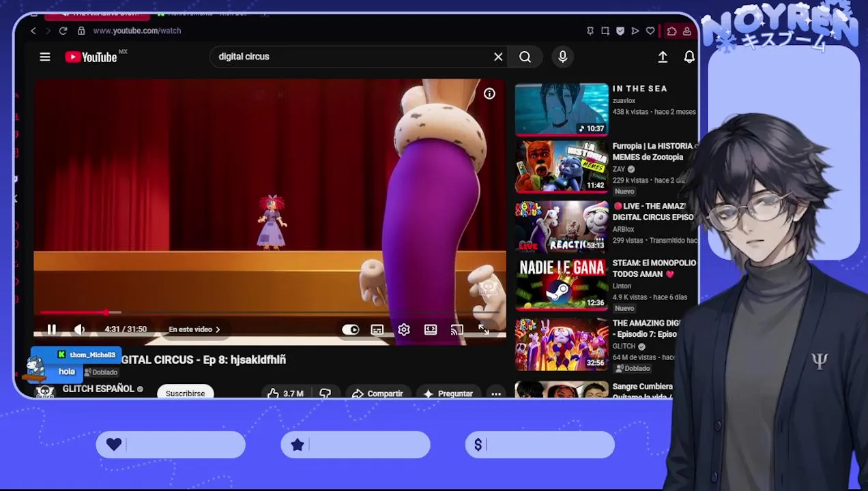Open the browser profile icon
Image resolution: width=868 pixels, height=491 pixels.
click(687, 31)
